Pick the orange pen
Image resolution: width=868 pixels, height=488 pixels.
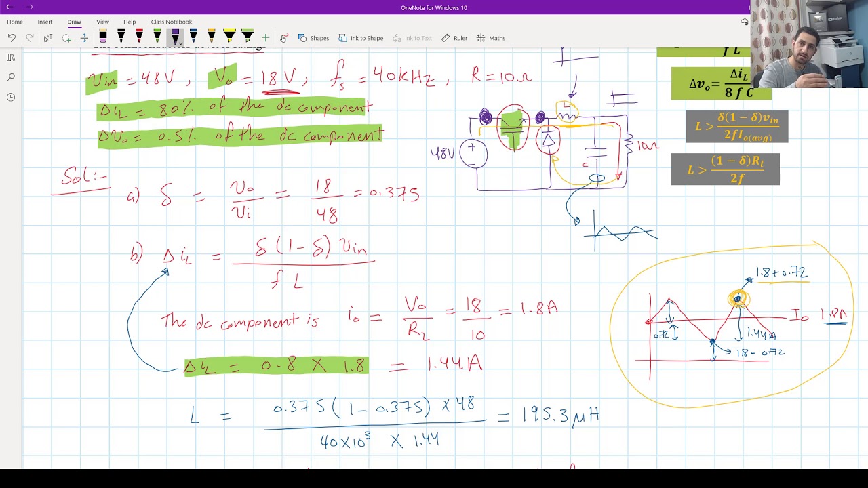(212, 37)
